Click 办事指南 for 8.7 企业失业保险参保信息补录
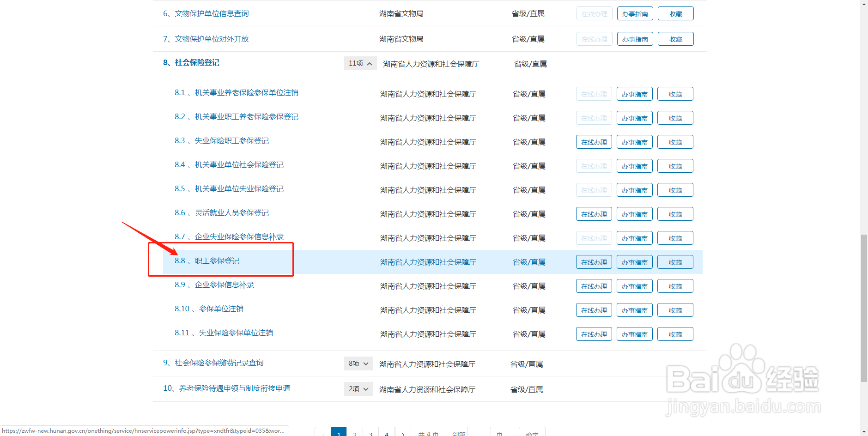This screenshot has width=868, height=436. pos(635,238)
